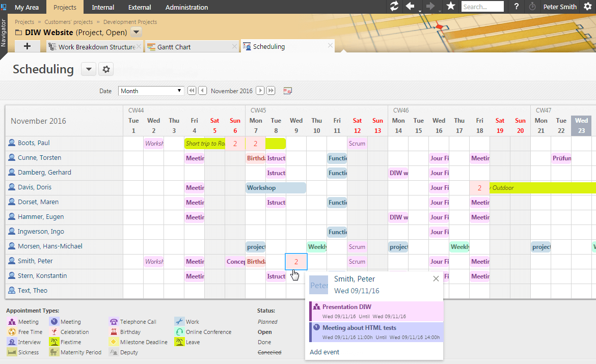Add a new tab with plus button
Image resolution: width=596 pixels, height=364 pixels.
27,46
